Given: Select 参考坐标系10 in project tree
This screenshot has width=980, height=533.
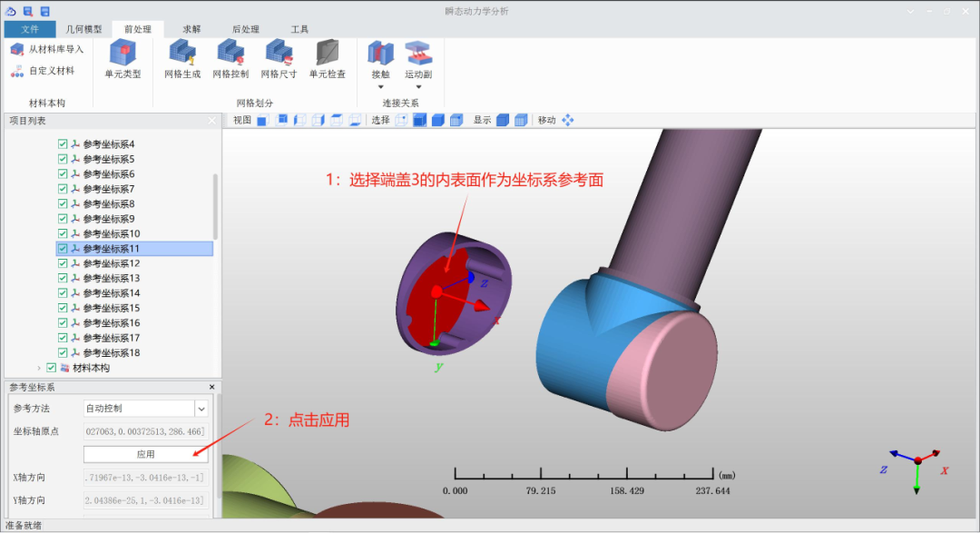Looking at the screenshot, I should pos(112,233).
